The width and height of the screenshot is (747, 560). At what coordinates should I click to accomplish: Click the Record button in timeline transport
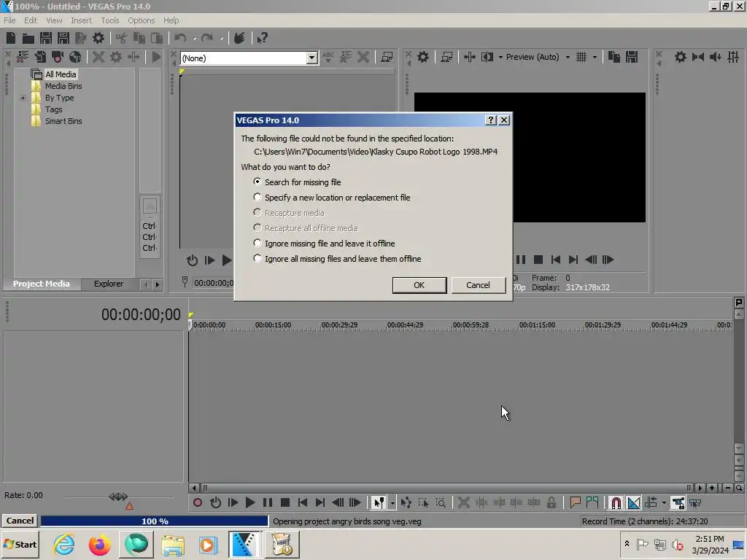(x=197, y=502)
